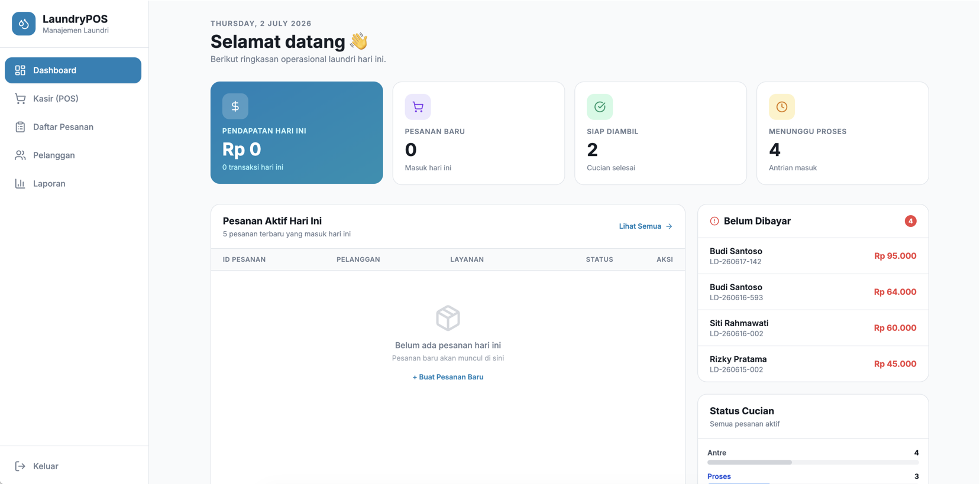Screen dimensions: 980x484
Task: Click the waving hand emoji
Action: 358,41
